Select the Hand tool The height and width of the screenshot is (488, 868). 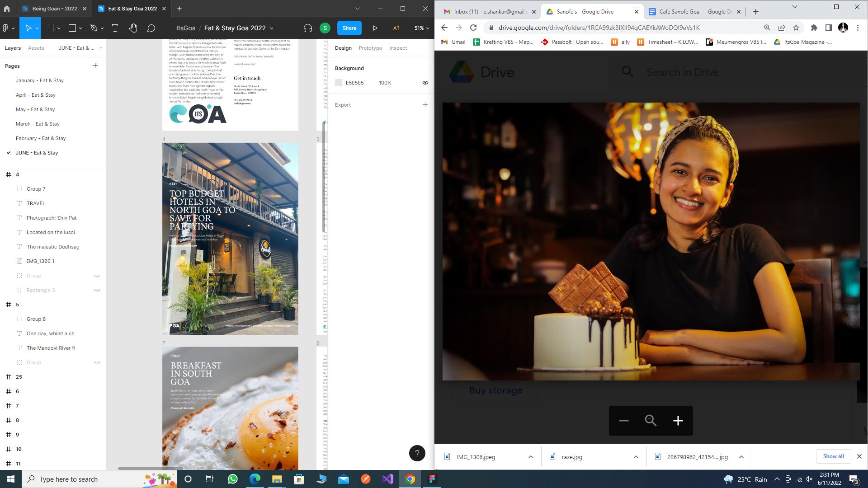(x=133, y=28)
